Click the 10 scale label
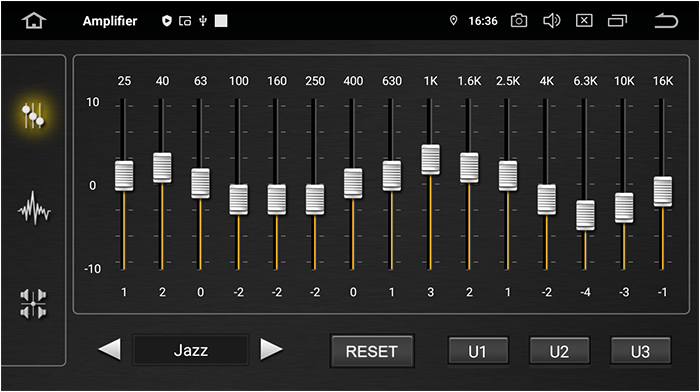700x392 pixels. [x=92, y=102]
